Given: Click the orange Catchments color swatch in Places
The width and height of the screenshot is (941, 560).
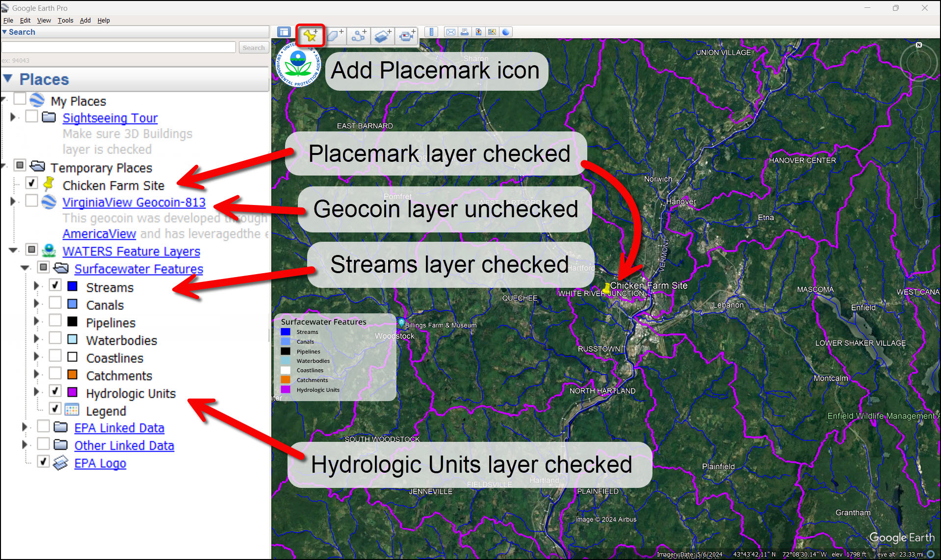Looking at the screenshot, I should [72, 374].
